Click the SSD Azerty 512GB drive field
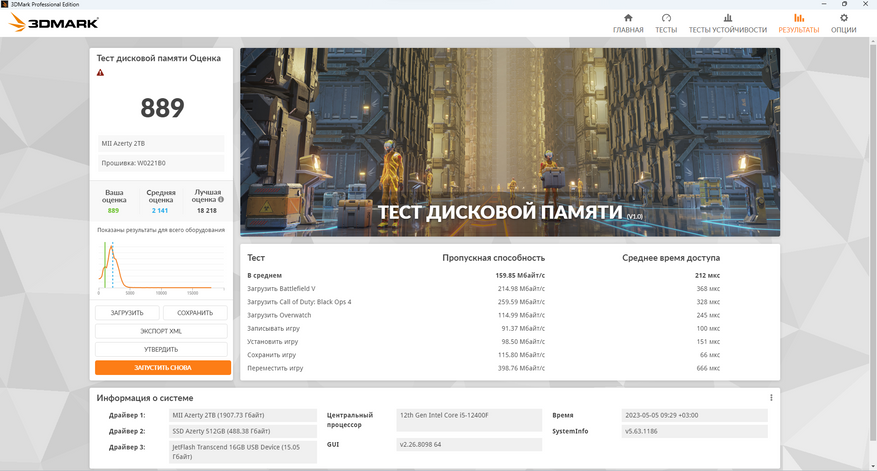The image size is (877, 471). coord(243,431)
